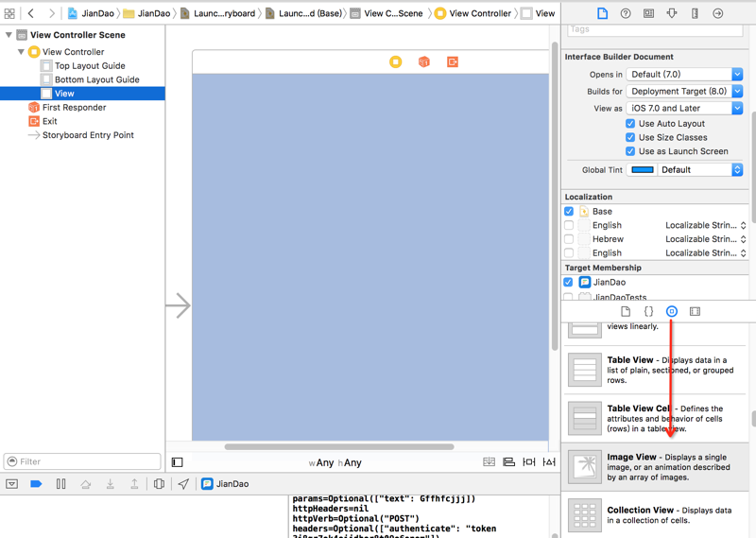Click Global Tint blue color well
Viewport: 756px width, 538px height.
(643, 170)
